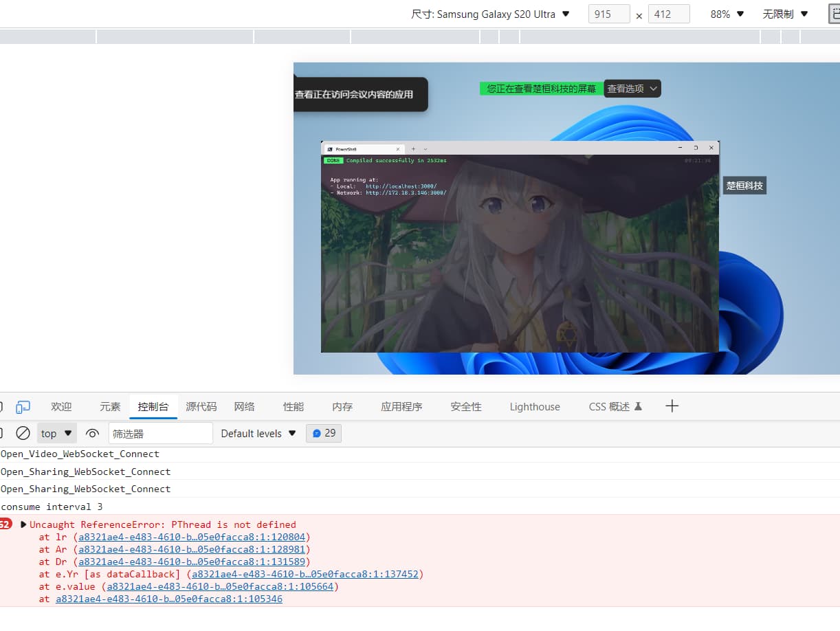Viewport: 840px width, 631px height.
Task: Open live expression eye icon
Action: pos(92,434)
